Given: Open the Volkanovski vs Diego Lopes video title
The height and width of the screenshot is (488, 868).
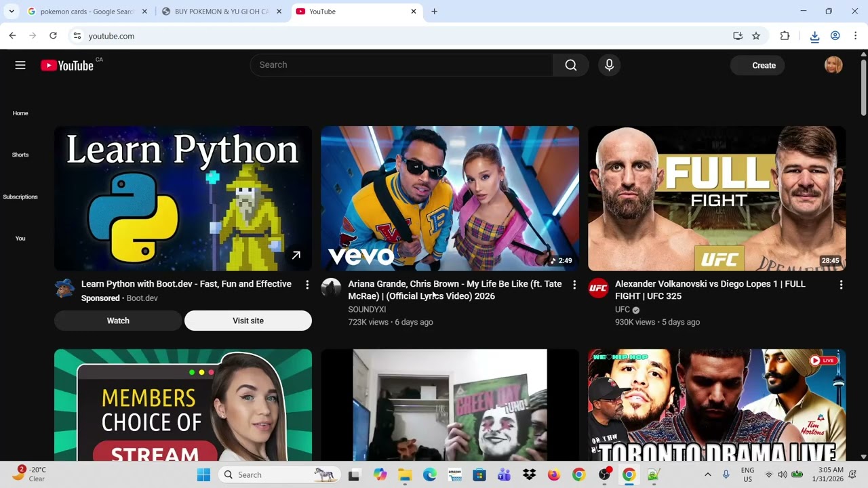Looking at the screenshot, I should 710,290.
